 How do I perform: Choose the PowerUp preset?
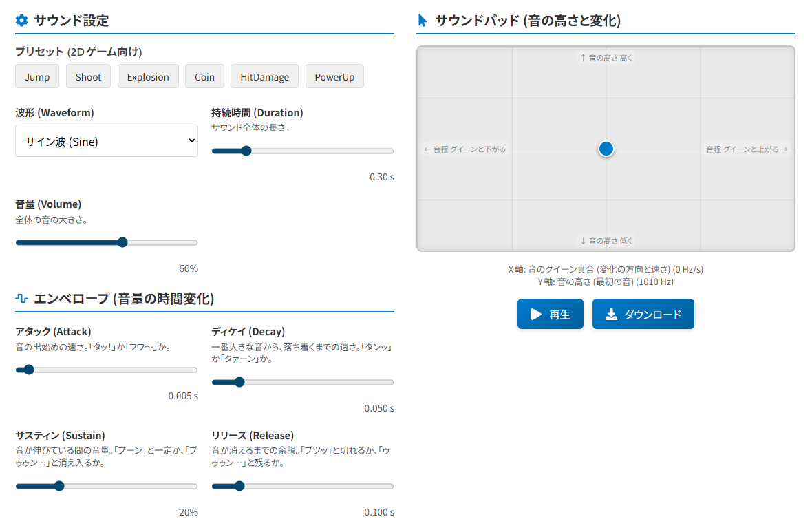[334, 77]
